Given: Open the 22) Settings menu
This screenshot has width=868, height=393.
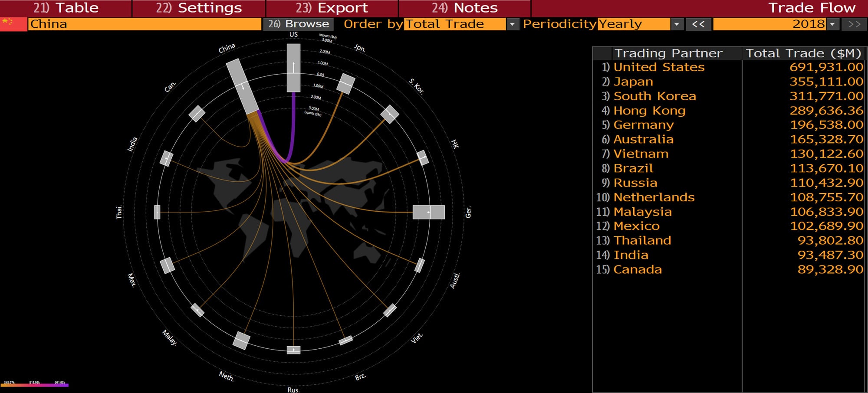Looking at the screenshot, I should [x=199, y=8].
